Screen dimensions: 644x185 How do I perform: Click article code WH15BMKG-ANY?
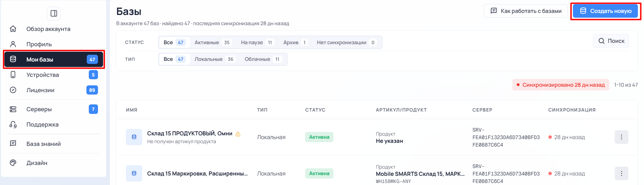[x=393, y=182]
